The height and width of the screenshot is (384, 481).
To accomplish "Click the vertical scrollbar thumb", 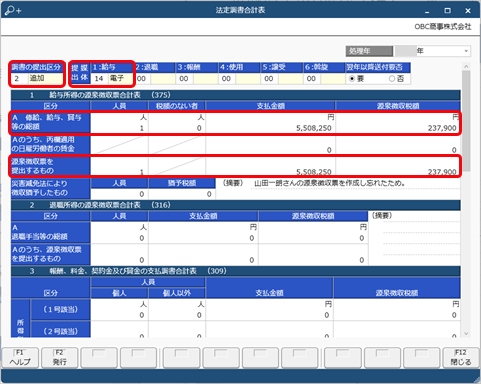I will 466,121.
